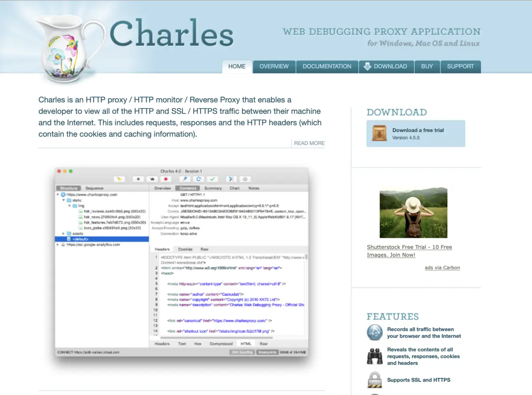Select the Structure view tab
Viewport: 532px width, 395px height.
point(69,188)
